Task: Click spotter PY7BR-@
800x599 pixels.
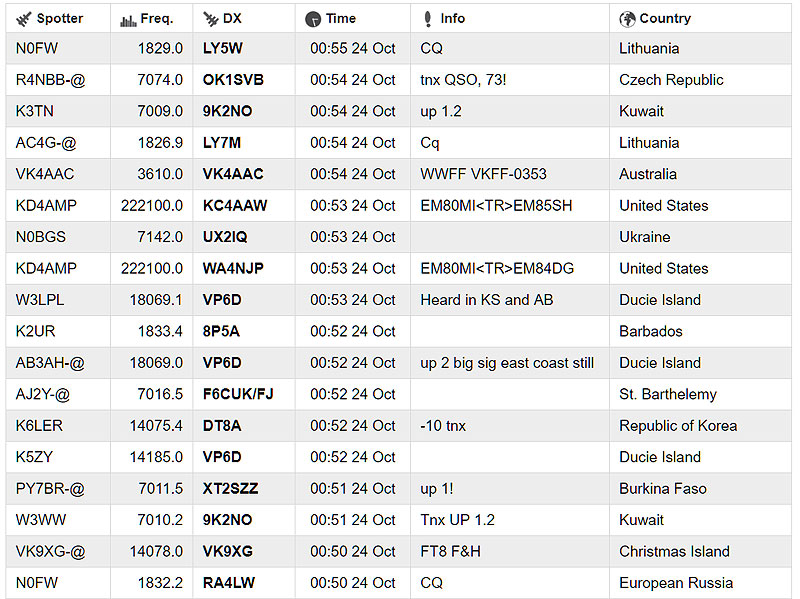Action: [x=50, y=489]
